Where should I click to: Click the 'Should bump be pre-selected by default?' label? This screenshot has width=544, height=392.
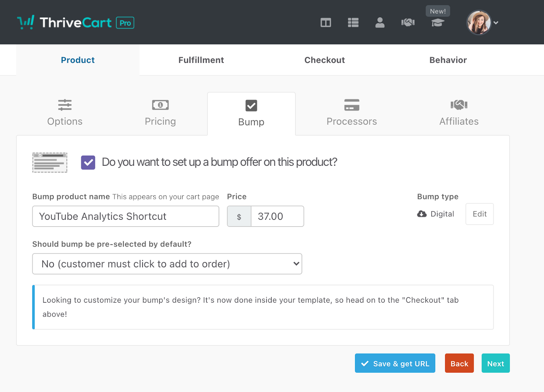tap(112, 244)
